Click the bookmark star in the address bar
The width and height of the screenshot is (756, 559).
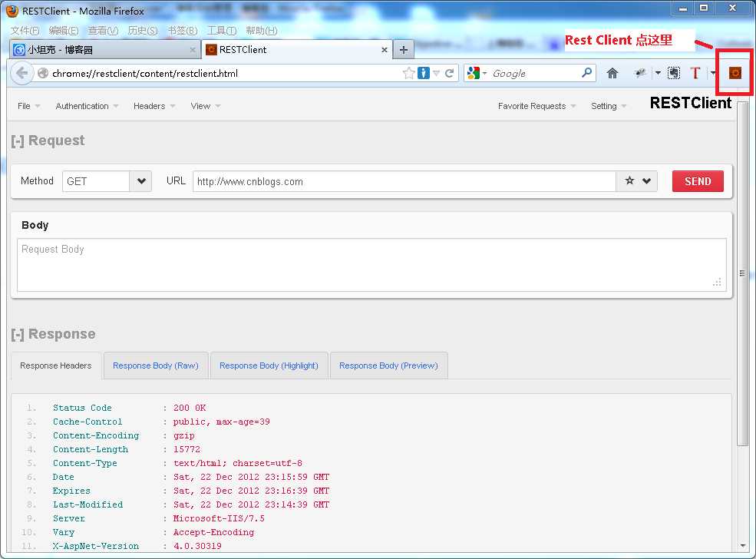click(x=408, y=73)
